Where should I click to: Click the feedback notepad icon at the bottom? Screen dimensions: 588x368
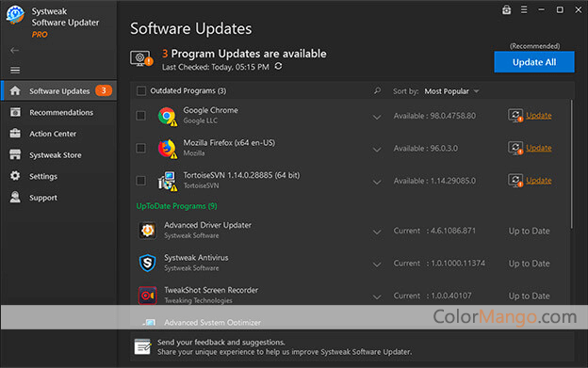click(143, 346)
